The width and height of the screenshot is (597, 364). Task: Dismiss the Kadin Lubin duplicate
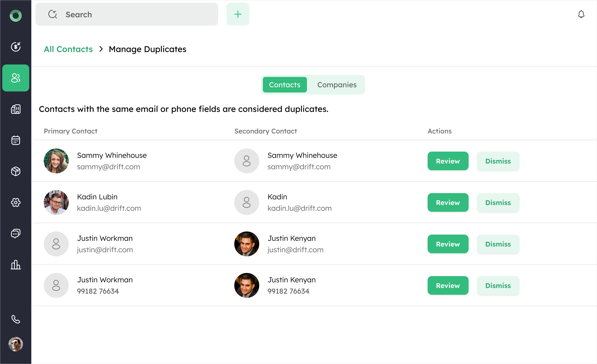(x=498, y=203)
